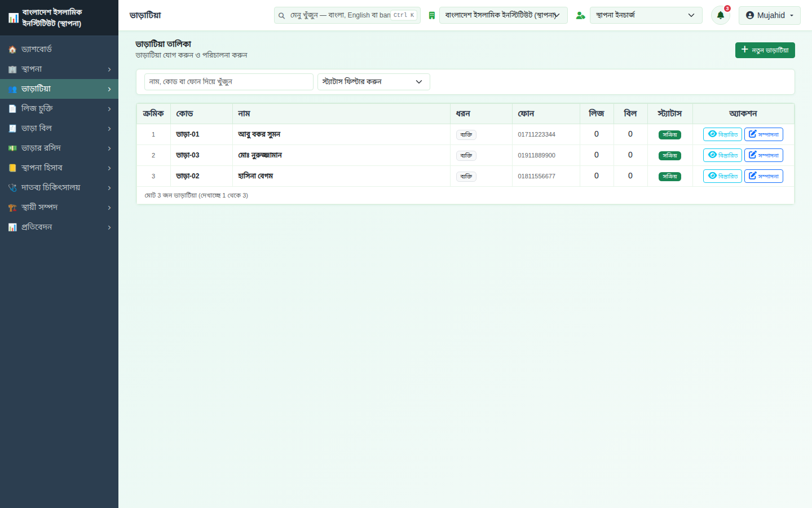Open লিজ চুক্তি sidebar menu
The image size is (812, 508).
59,108
